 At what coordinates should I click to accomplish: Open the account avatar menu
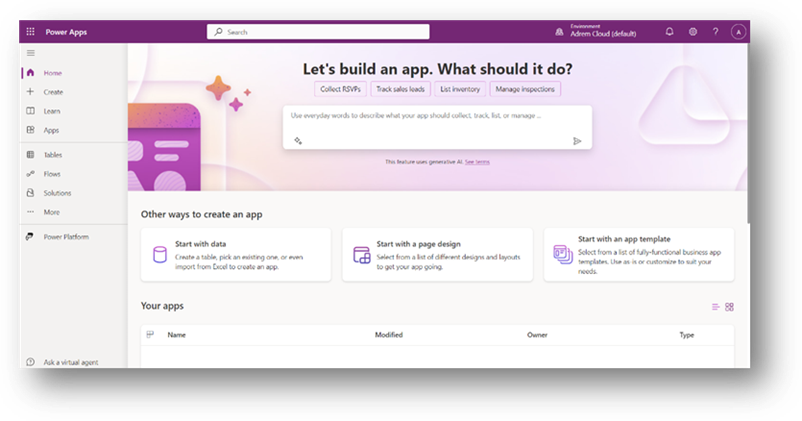pyautogui.click(x=738, y=32)
